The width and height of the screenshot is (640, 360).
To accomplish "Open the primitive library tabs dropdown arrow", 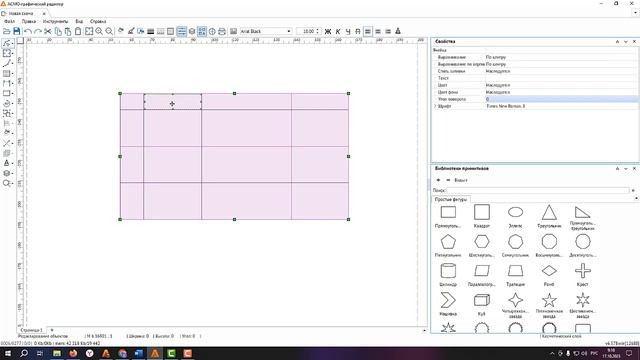I will tap(636, 198).
